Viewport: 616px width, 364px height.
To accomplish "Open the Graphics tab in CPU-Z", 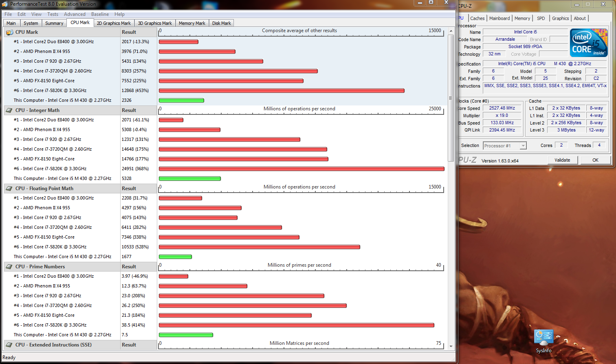I will (561, 18).
